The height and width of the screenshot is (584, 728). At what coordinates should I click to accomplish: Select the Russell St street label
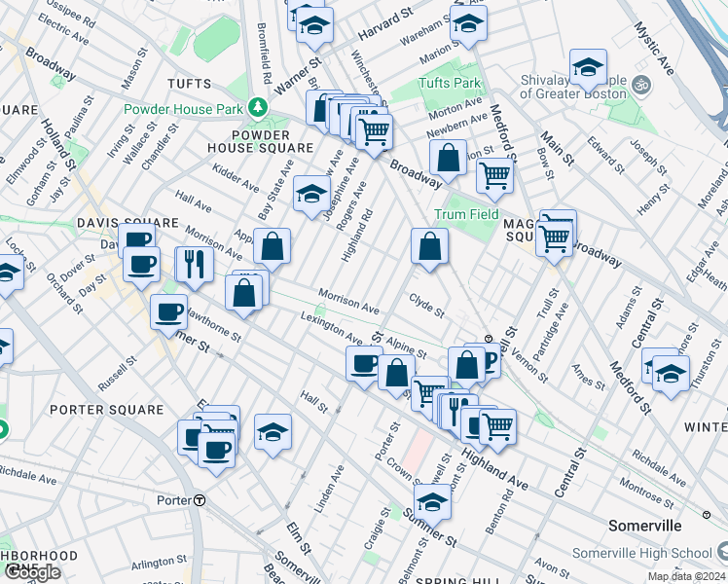pyautogui.click(x=117, y=374)
